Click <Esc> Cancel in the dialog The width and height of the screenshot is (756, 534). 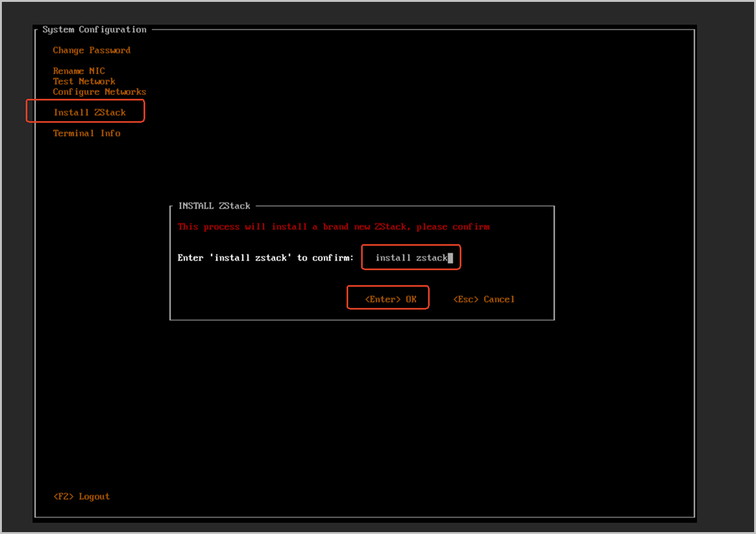pyautogui.click(x=484, y=299)
